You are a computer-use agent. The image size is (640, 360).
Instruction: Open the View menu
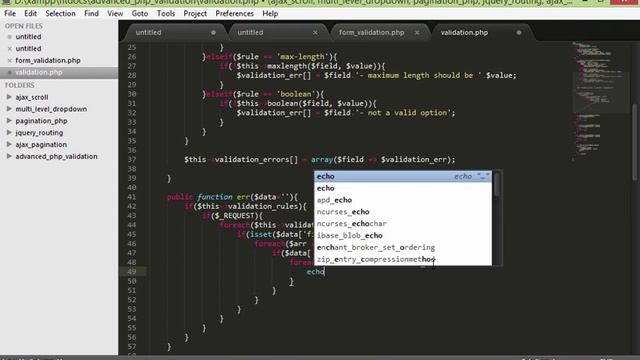tap(115, 13)
